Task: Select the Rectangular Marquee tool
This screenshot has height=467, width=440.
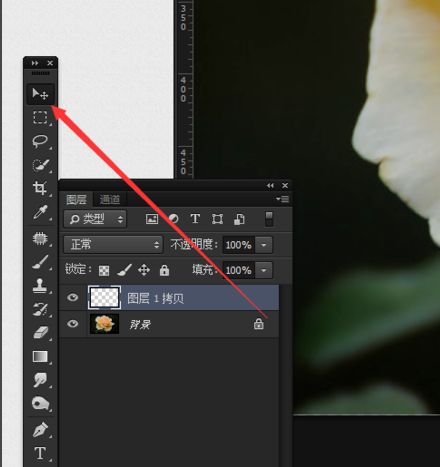Action: pyautogui.click(x=40, y=117)
